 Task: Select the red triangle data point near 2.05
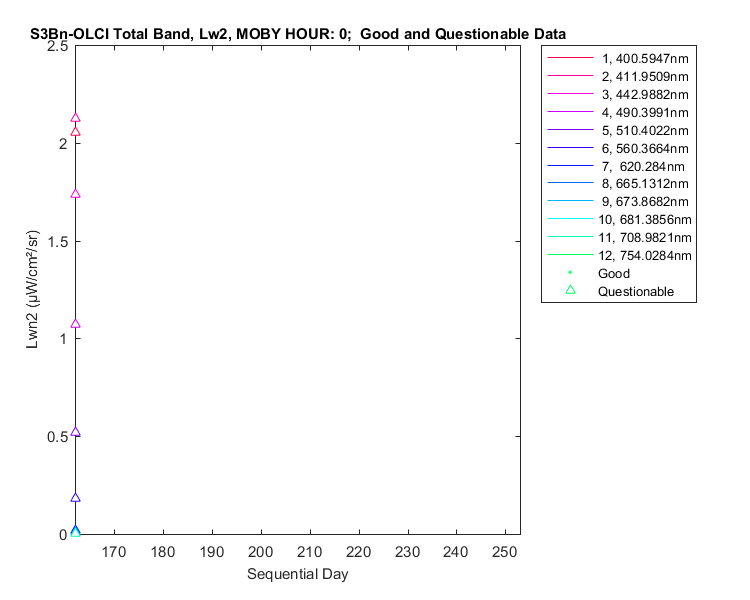(x=75, y=132)
